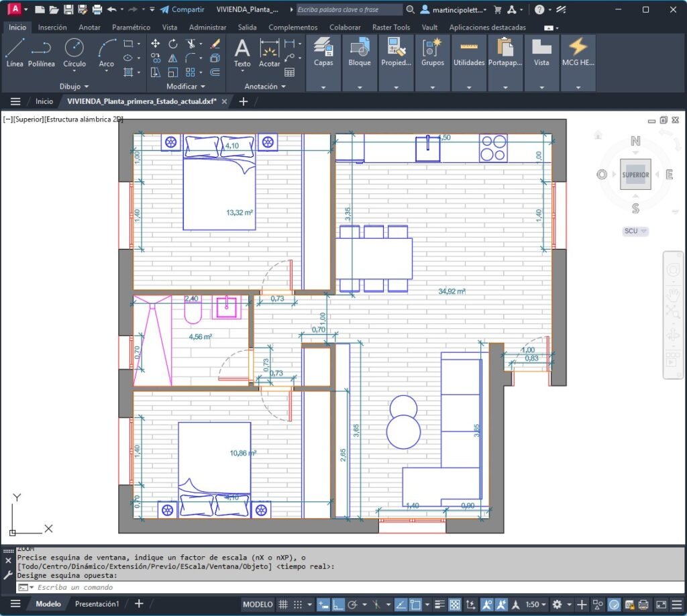This screenshot has height=616, width=687.
Task: Click the SUPERIOR face of ViewCube
Action: click(635, 174)
